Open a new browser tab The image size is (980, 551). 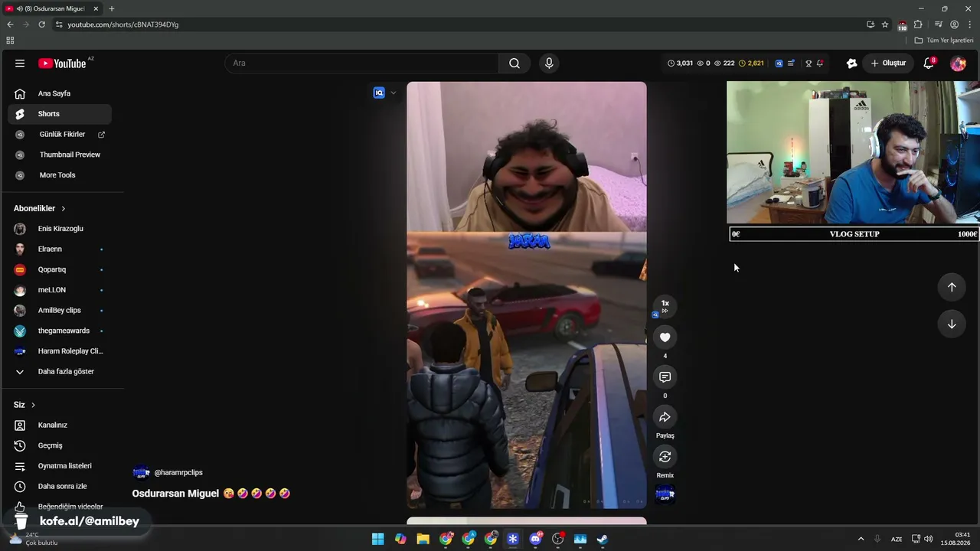tap(112, 8)
